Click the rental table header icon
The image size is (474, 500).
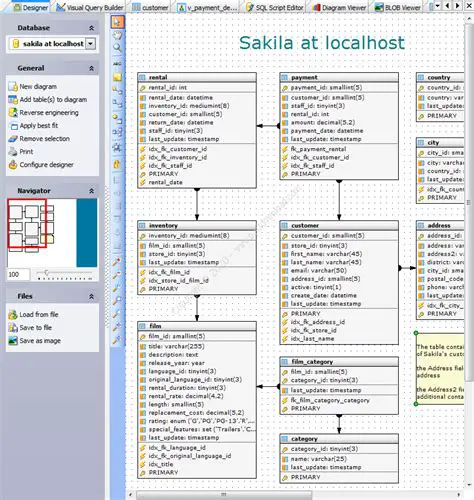pyautogui.click(x=142, y=77)
